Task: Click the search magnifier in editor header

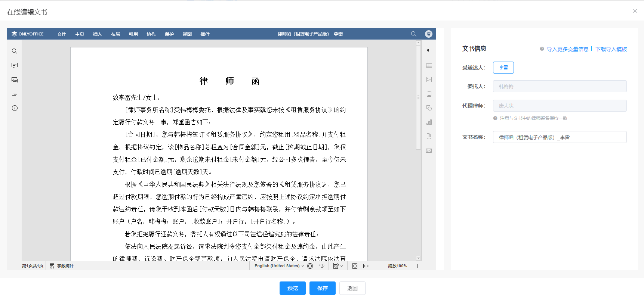Action: pyautogui.click(x=413, y=34)
